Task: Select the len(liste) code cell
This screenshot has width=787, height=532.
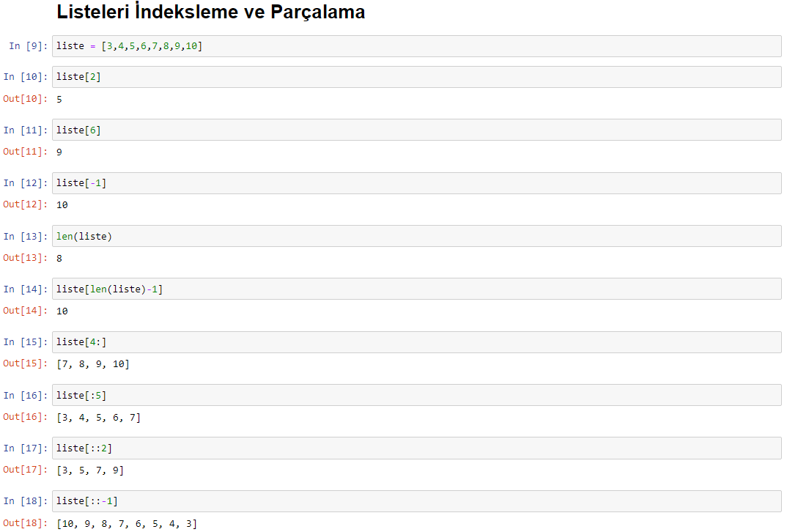Action: tap(417, 236)
